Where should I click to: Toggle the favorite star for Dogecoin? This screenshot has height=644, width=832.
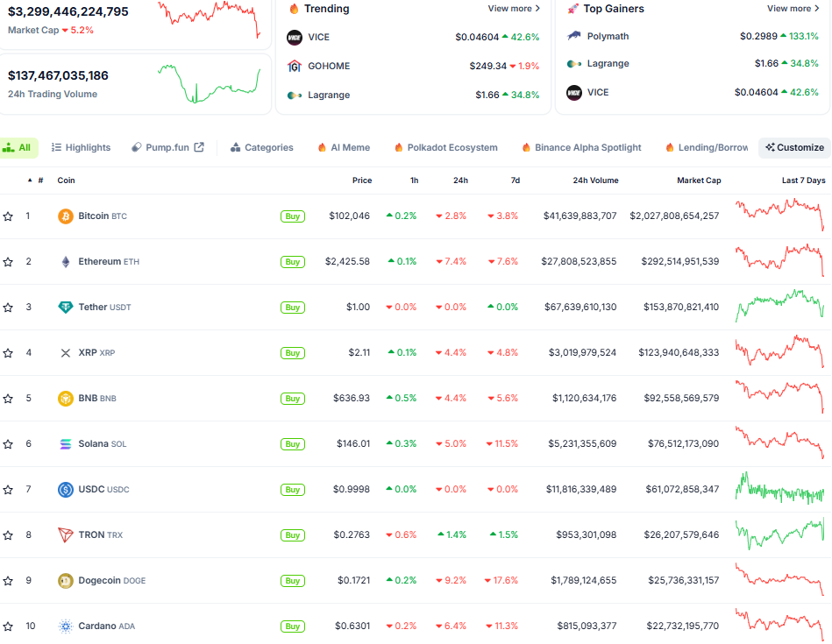(8, 581)
